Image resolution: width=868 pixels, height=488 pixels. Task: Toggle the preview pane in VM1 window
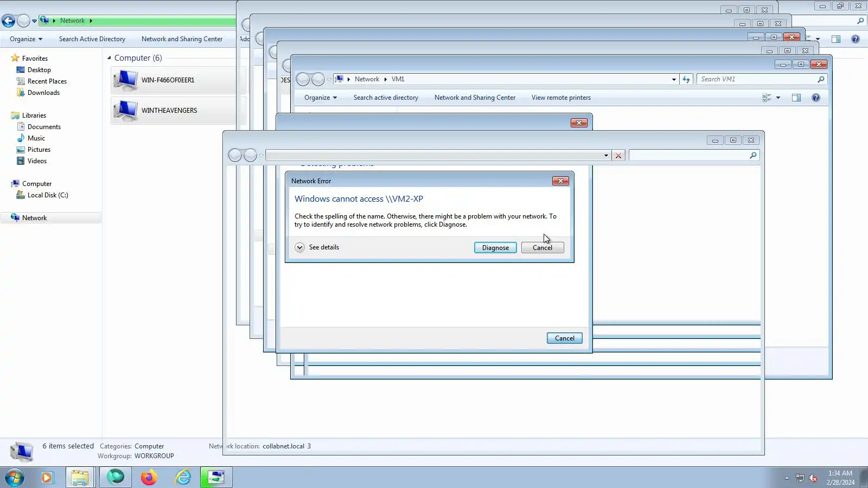tap(796, 98)
